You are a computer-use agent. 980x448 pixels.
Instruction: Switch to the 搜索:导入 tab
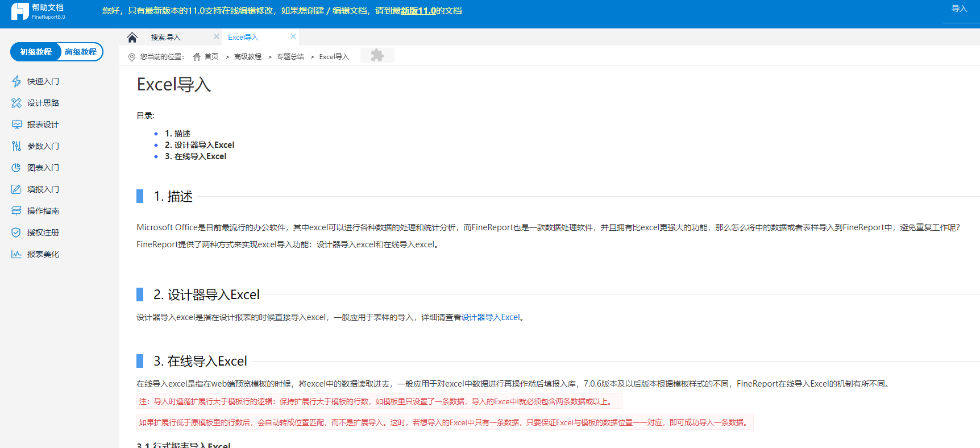tap(165, 38)
